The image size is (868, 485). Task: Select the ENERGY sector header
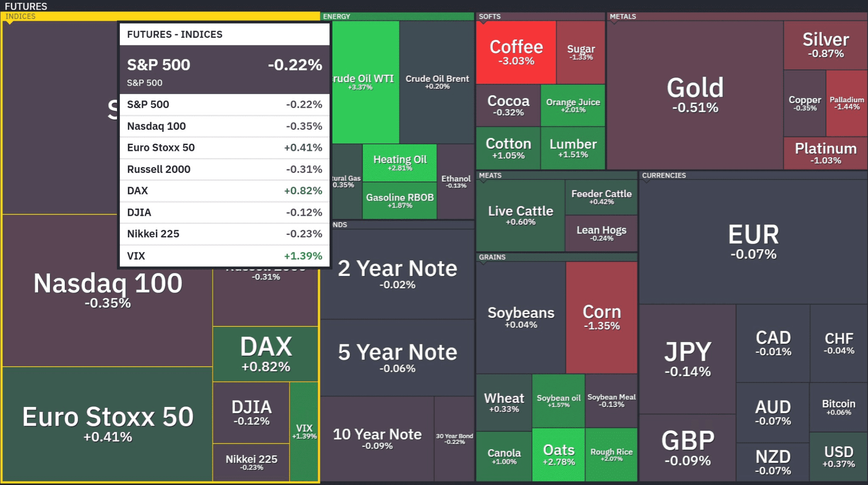(x=337, y=17)
